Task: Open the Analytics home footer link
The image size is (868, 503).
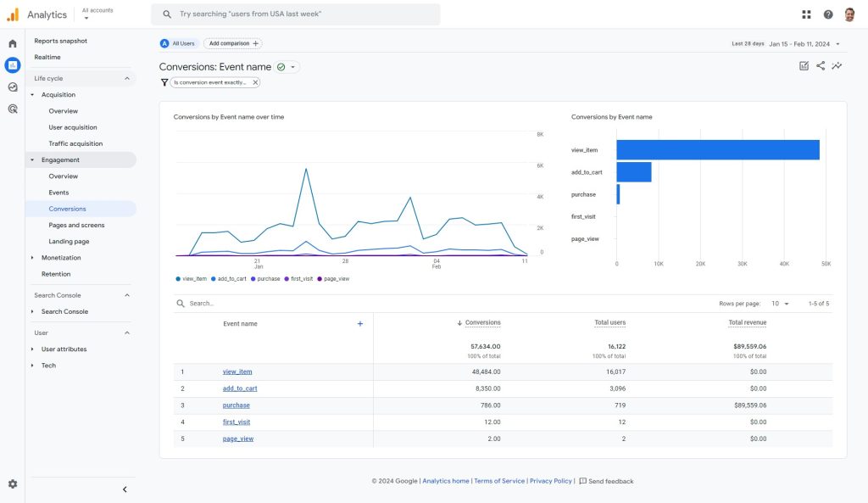Action: pos(446,481)
